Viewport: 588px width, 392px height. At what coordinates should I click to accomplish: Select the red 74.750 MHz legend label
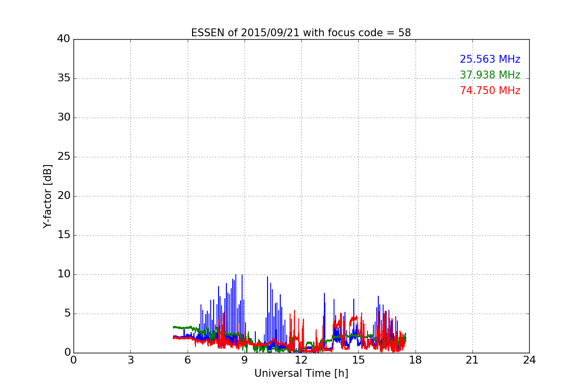click(490, 91)
